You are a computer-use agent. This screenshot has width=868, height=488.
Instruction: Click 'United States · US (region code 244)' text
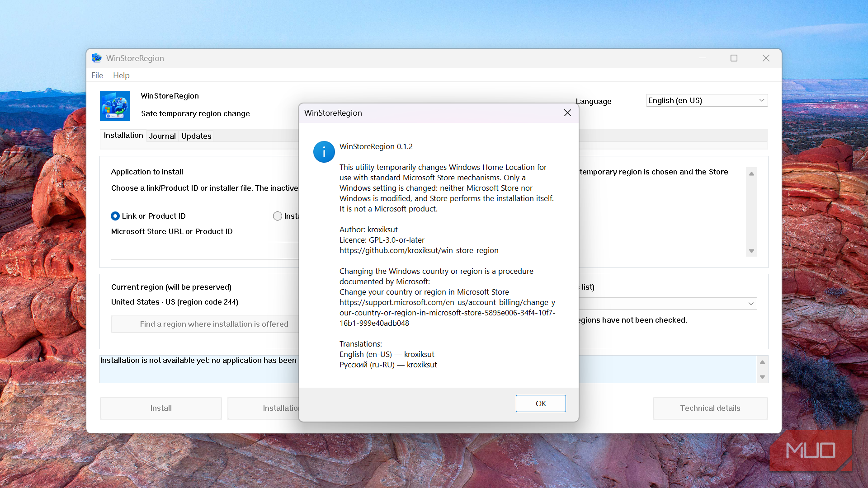175,302
